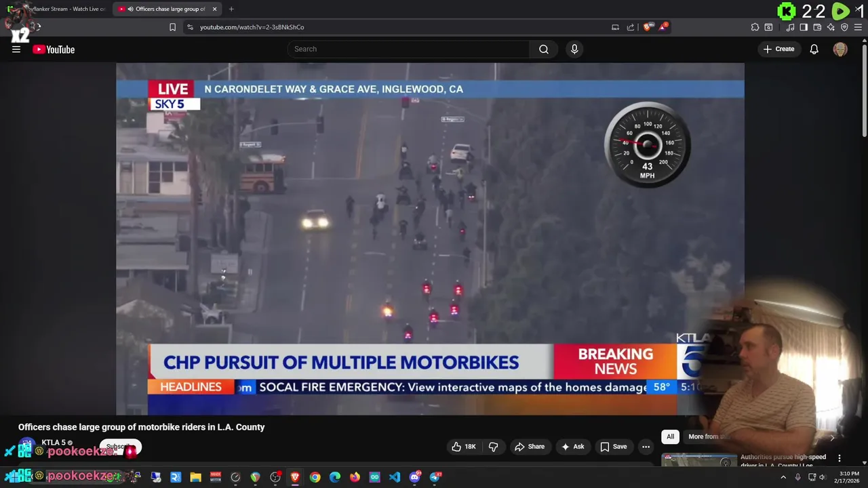This screenshot has width=868, height=488.
Task: Mute the tab via its speaker icon
Action: click(130, 9)
